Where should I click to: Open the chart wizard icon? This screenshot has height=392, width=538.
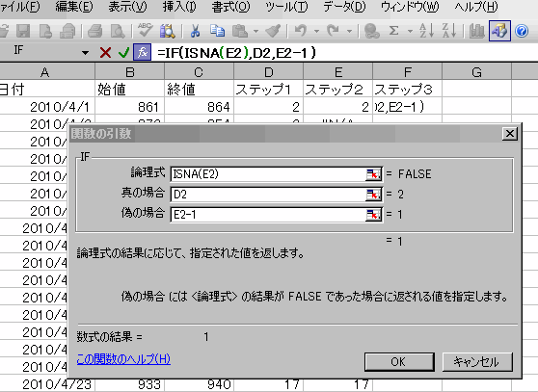(x=476, y=31)
